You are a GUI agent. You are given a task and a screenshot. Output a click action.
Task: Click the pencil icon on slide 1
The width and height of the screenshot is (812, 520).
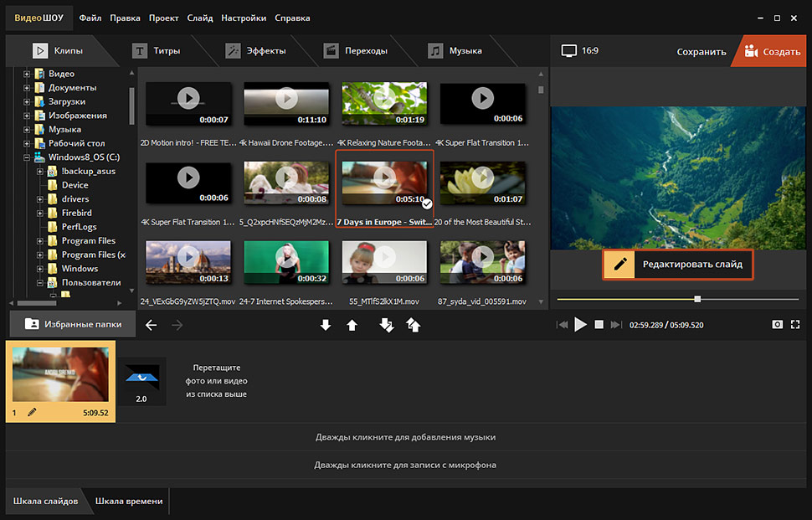coord(32,412)
